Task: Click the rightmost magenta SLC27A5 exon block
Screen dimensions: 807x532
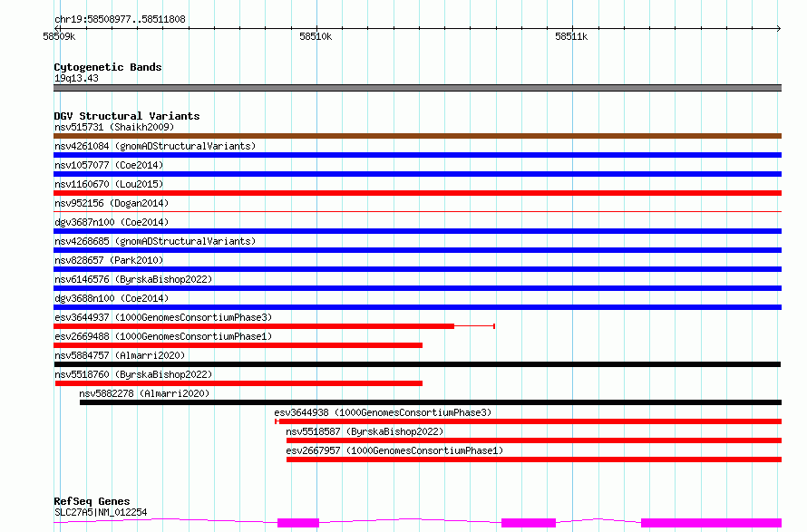Action: tap(711, 523)
